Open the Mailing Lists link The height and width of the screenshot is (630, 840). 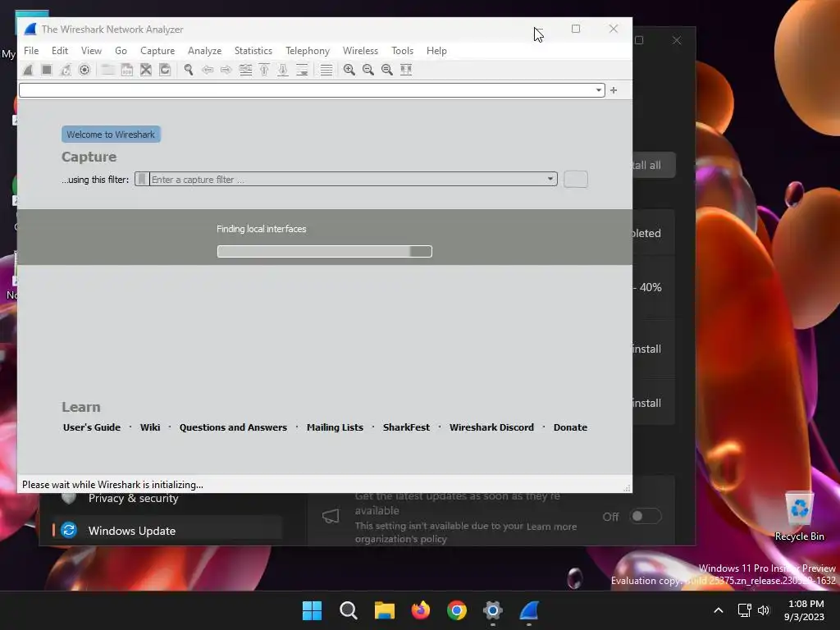pyautogui.click(x=335, y=427)
